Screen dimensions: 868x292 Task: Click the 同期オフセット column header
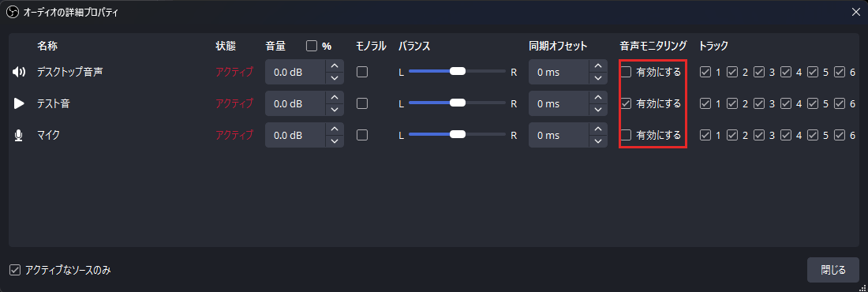click(x=558, y=46)
